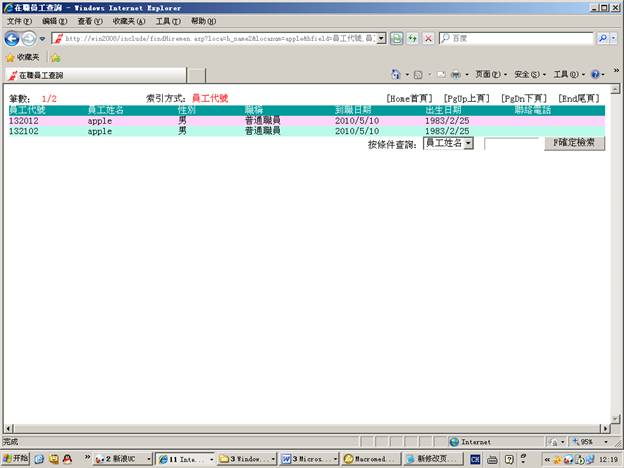The image size is (624, 468).
Task: Click the search condition text input box
Action: 511,144
